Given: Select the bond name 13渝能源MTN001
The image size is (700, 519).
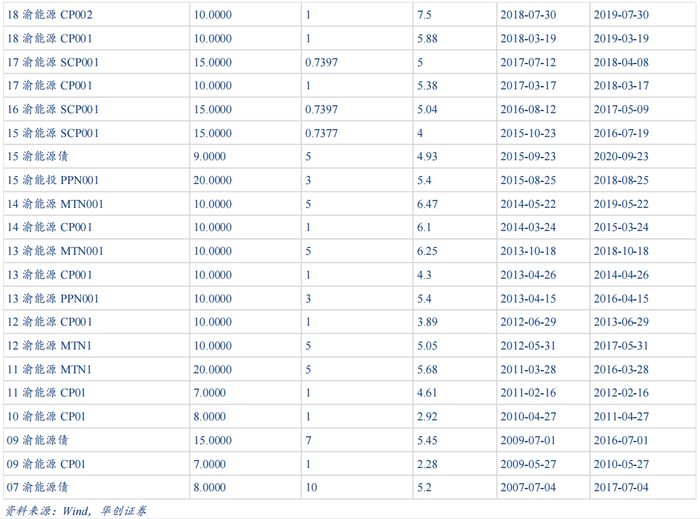Looking at the screenshot, I should click(55, 251).
